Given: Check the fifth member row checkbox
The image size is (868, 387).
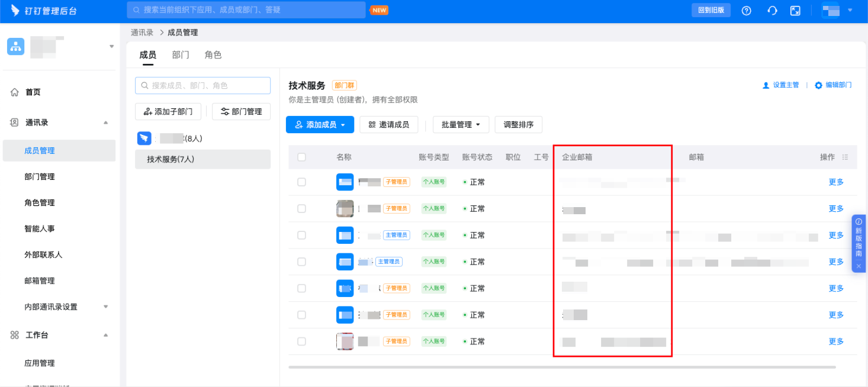Looking at the screenshot, I should [x=301, y=288].
